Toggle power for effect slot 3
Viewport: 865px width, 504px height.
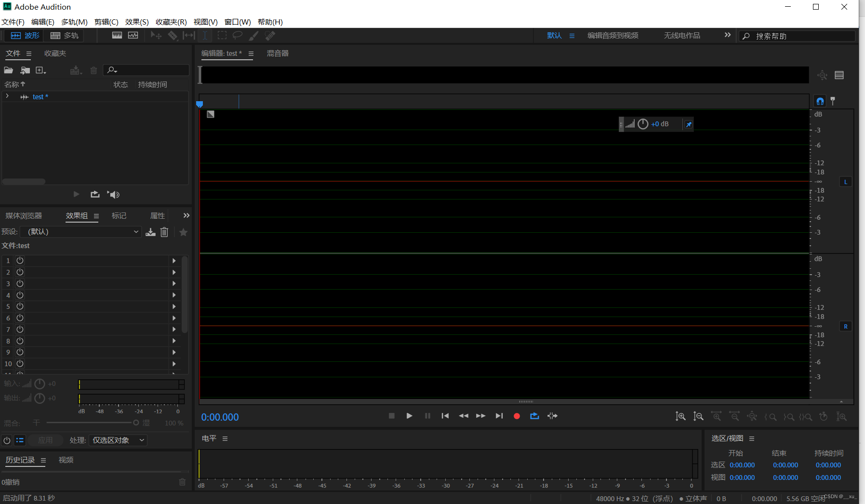pyautogui.click(x=20, y=283)
